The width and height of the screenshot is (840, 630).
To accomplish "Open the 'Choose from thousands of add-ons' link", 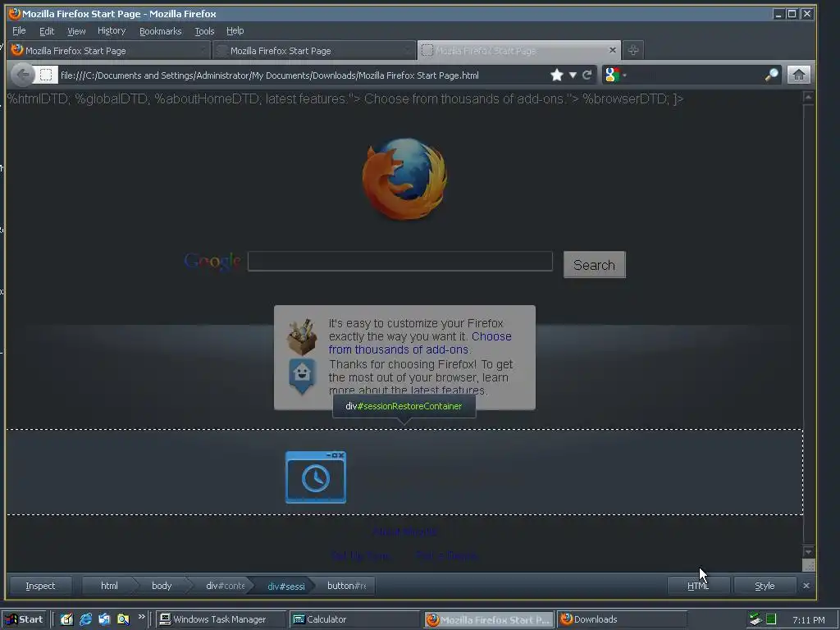I will [420, 343].
